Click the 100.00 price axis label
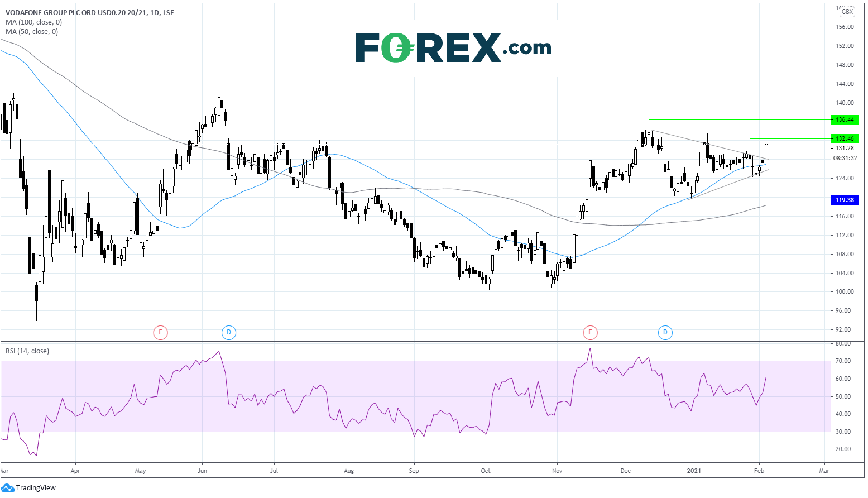 pos(845,291)
